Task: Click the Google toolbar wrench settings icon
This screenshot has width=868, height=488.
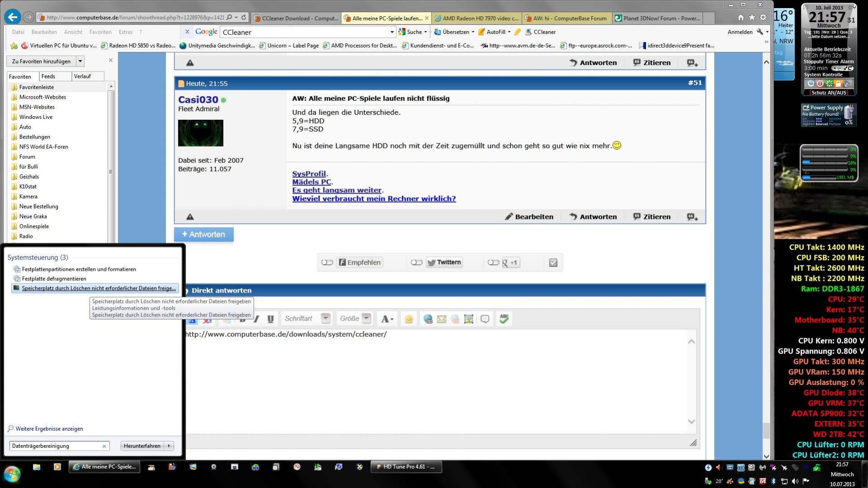Action: click(x=760, y=32)
